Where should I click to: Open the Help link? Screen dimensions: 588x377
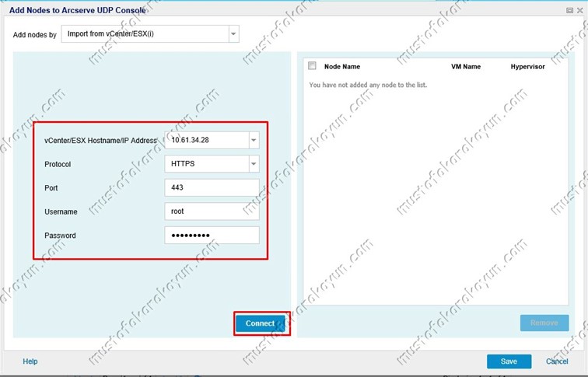pos(30,361)
